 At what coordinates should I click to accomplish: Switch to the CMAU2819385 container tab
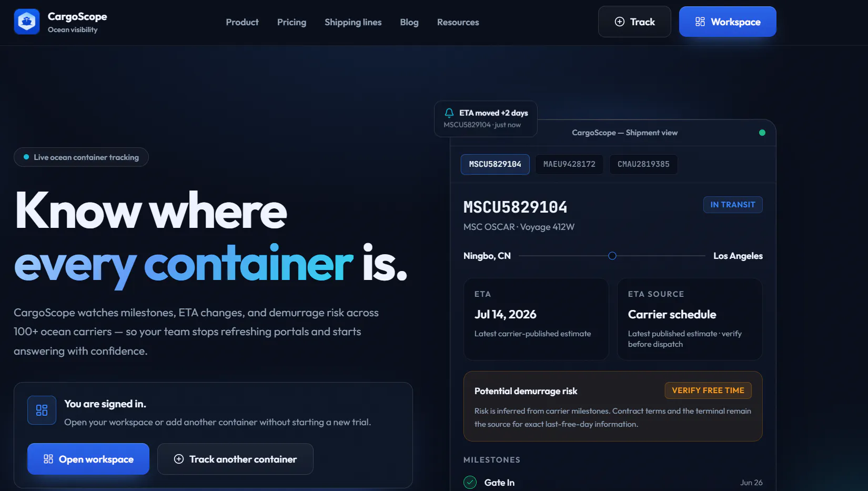click(643, 164)
